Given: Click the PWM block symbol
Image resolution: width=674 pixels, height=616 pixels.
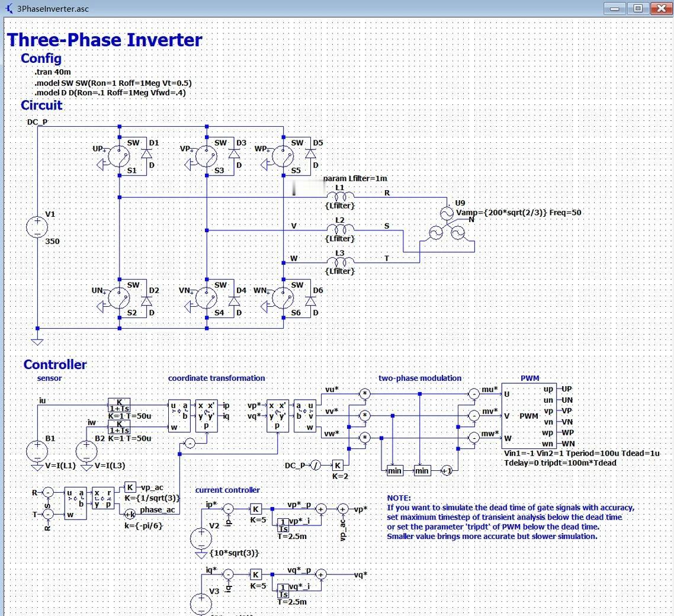Looking at the screenshot, I should click(529, 416).
